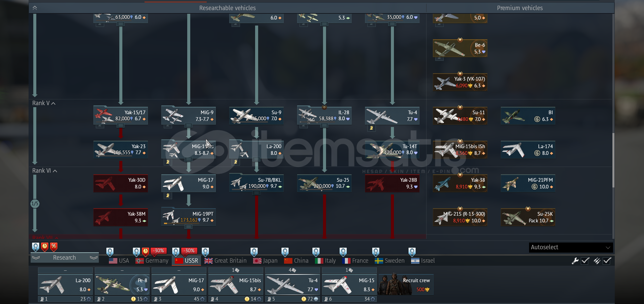This screenshot has height=304, width=644.
Task: Click the lightbulb icon above Research button
Action: coord(36,247)
